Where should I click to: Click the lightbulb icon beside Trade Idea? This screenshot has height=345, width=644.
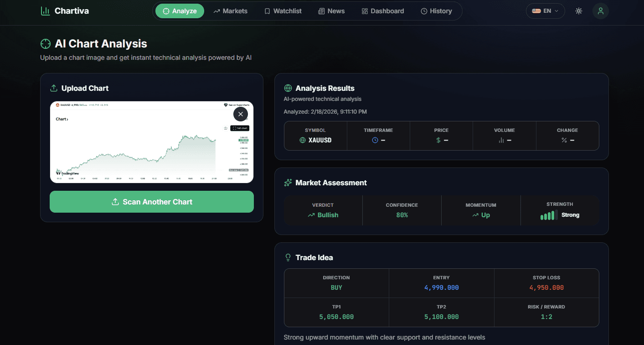288,257
